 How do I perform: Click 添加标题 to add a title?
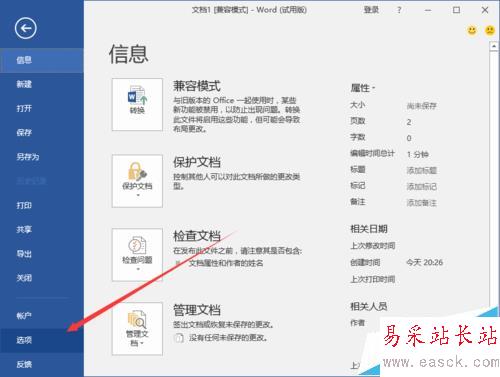click(x=422, y=170)
